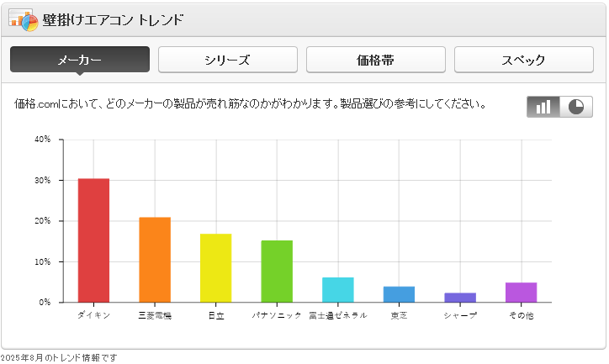Click the ダイキン axis label
The image size is (609, 364).
pyautogui.click(x=93, y=315)
